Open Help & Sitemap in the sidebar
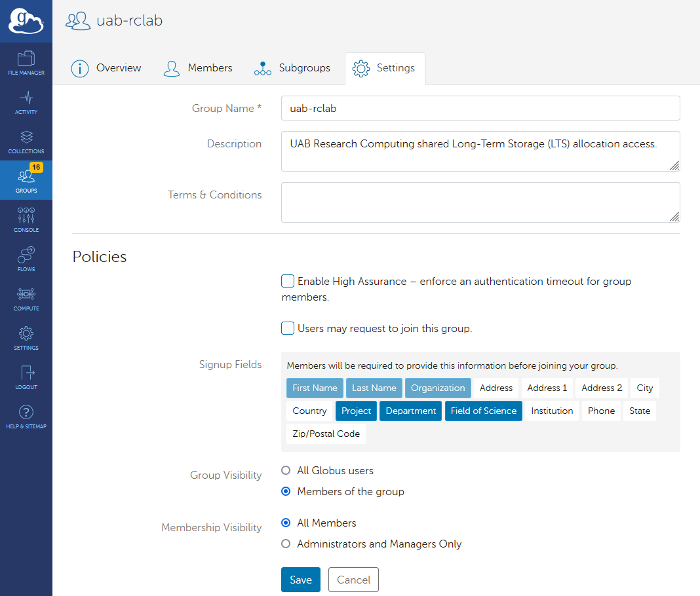Viewport: 700px width, 596px height. pyautogui.click(x=26, y=417)
